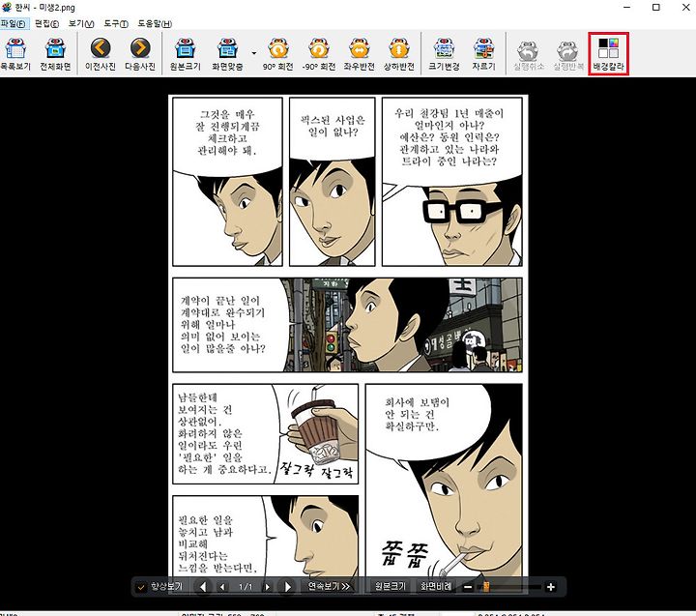Image resolution: width=696 pixels, height=616 pixels.
Task: Click the minus zoom-out button
Action: coord(468,587)
